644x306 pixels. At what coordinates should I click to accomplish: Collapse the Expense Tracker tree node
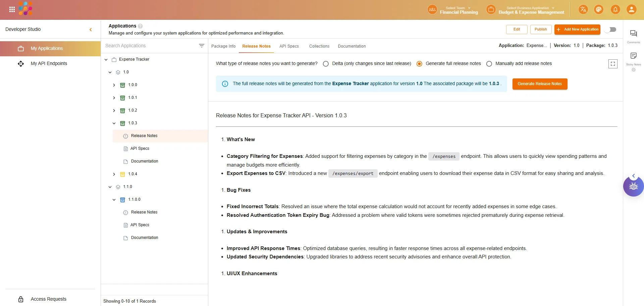point(106,60)
